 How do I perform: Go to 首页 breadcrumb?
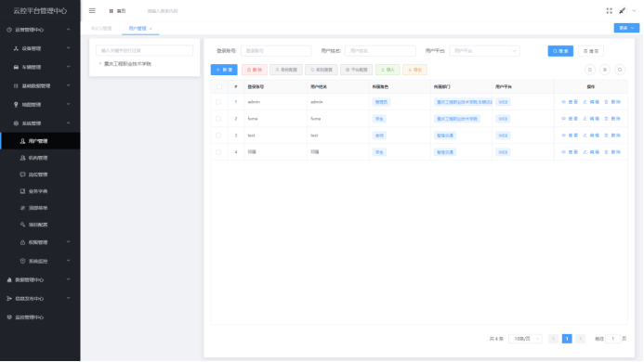pos(118,11)
